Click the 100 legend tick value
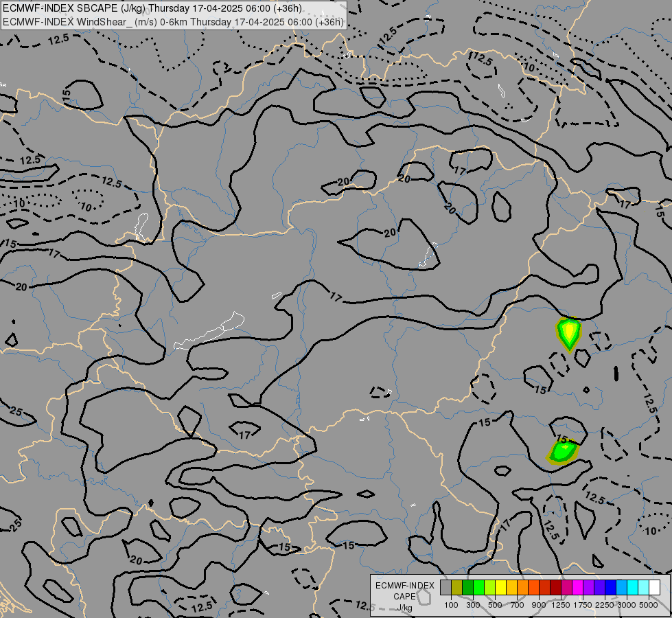 coord(451,605)
